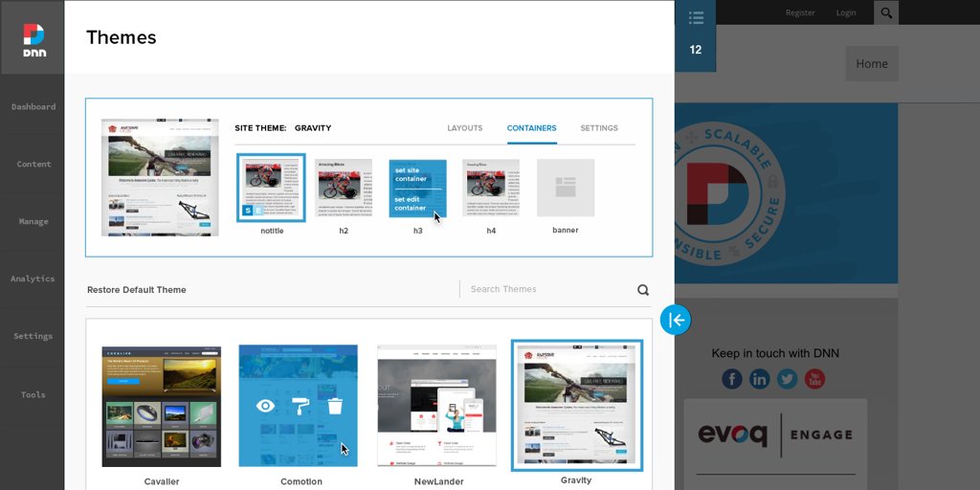Click 'set site container' on h3
This screenshot has width=980, height=490.
[x=411, y=174]
